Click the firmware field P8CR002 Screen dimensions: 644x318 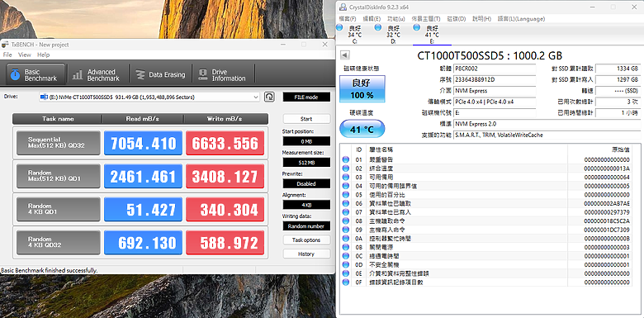[495, 69]
